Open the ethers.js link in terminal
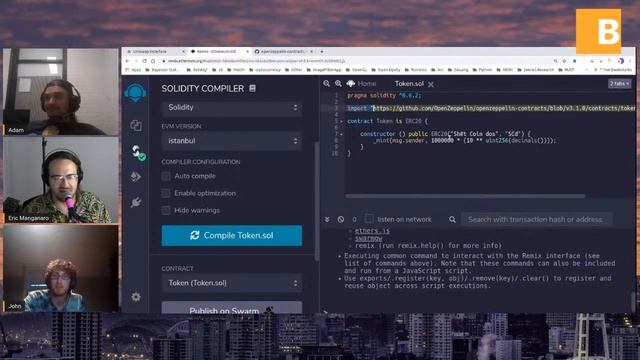This screenshot has width=640, height=360. coord(372,231)
